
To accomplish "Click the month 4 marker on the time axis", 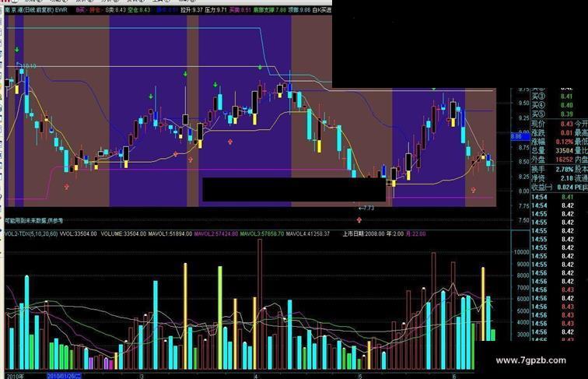I will [x=256, y=376].
